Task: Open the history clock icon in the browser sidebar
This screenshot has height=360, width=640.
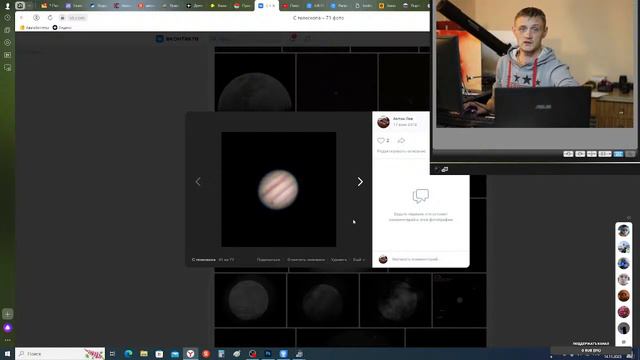Action: pyautogui.click(x=7, y=18)
